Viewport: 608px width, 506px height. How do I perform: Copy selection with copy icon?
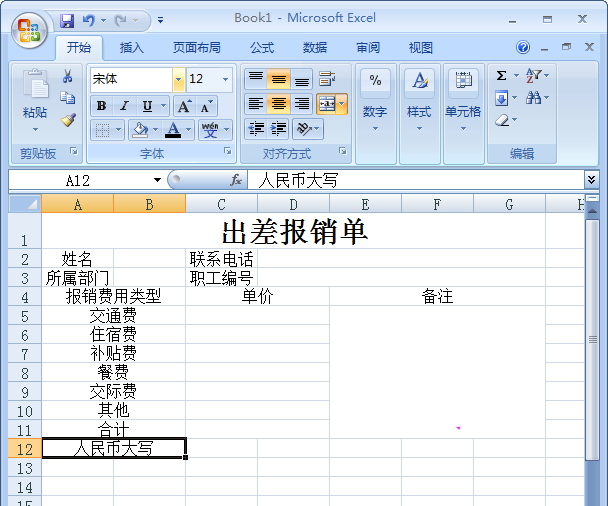click(x=67, y=98)
